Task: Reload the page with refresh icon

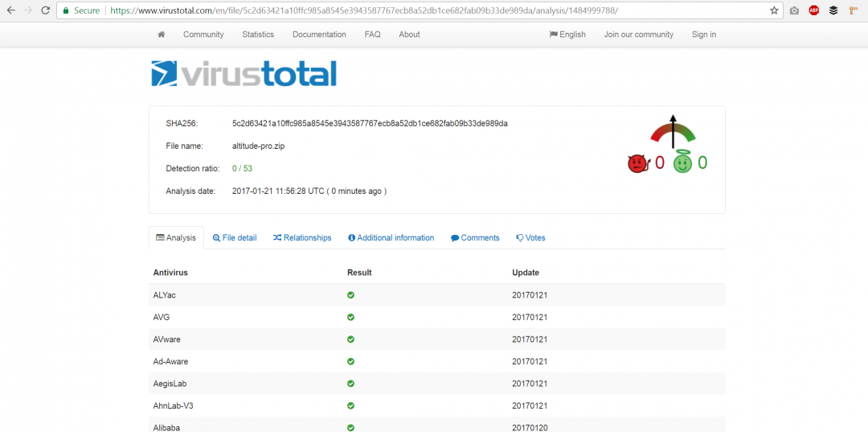Action: point(45,10)
